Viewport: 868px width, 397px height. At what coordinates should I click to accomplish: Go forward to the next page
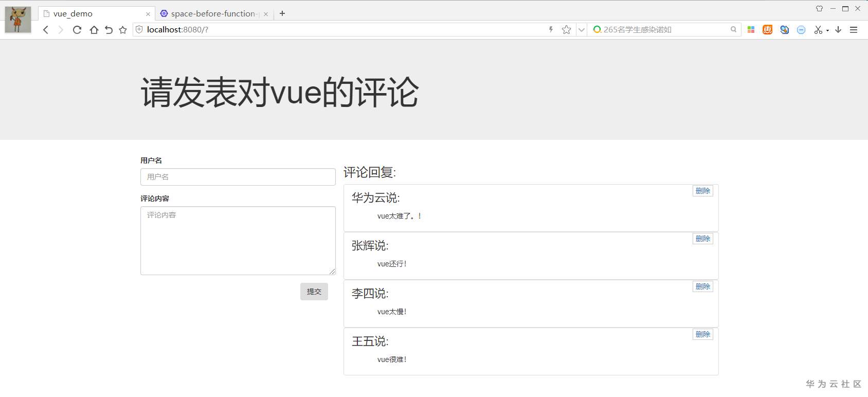[x=61, y=30]
